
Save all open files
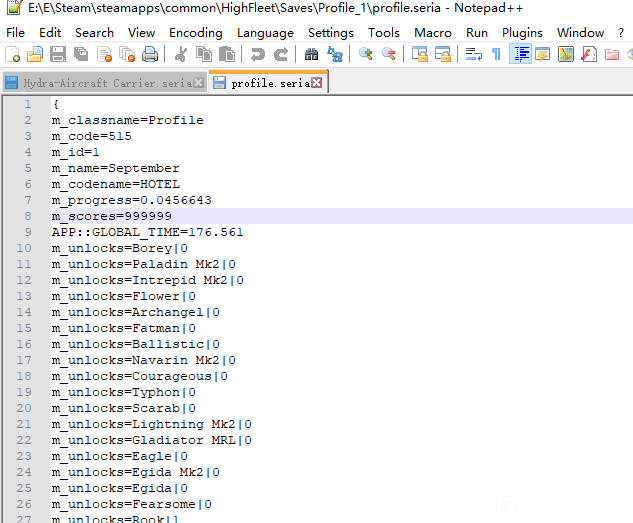(81, 54)
